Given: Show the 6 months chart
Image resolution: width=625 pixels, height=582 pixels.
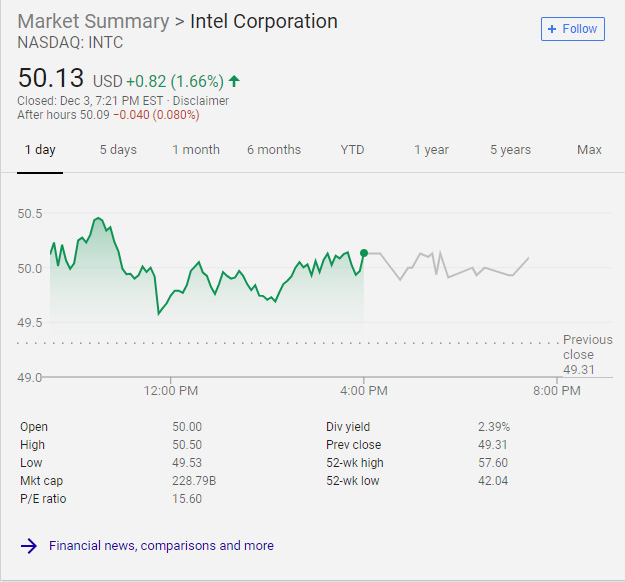Looking at the screenshot, I should [274, 150].
